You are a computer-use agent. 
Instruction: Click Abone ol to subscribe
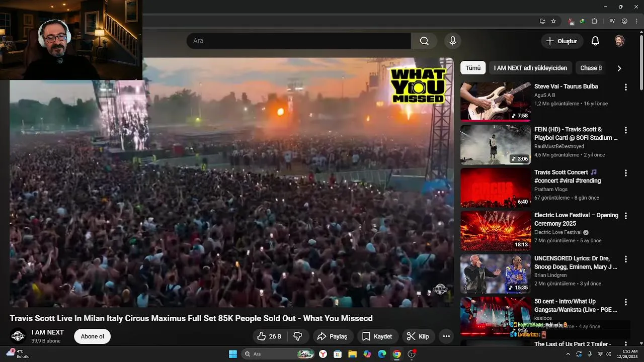click(92, 336)
